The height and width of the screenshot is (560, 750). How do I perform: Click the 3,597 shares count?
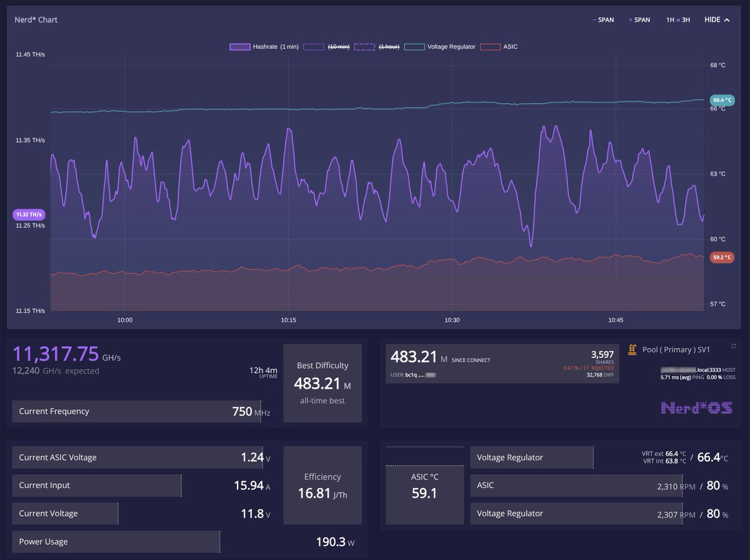[602, 354]
